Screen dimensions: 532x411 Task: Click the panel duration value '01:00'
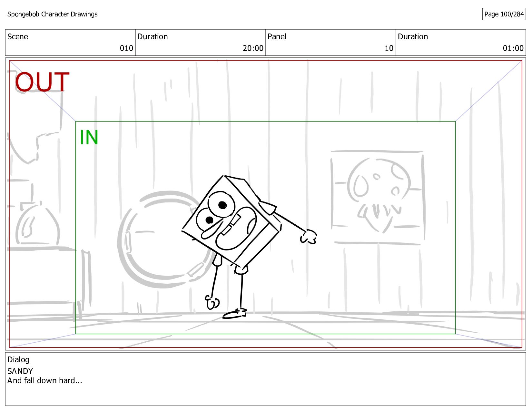point(513,48)
